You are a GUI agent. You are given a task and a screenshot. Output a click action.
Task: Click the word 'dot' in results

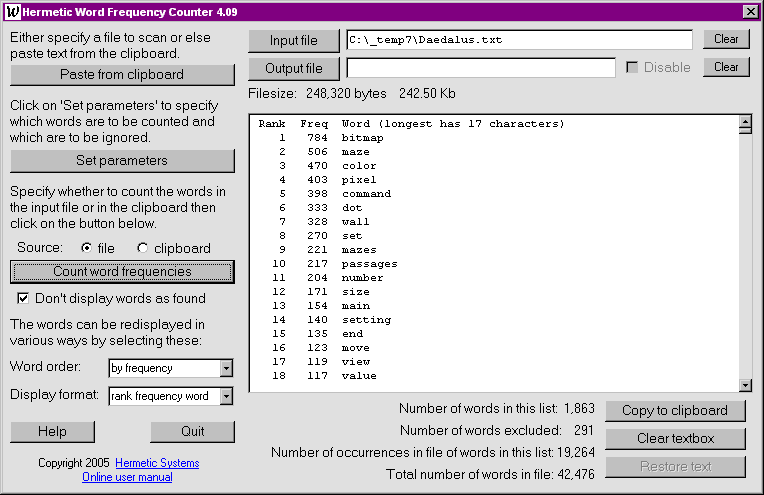click(x=352, y=208)
